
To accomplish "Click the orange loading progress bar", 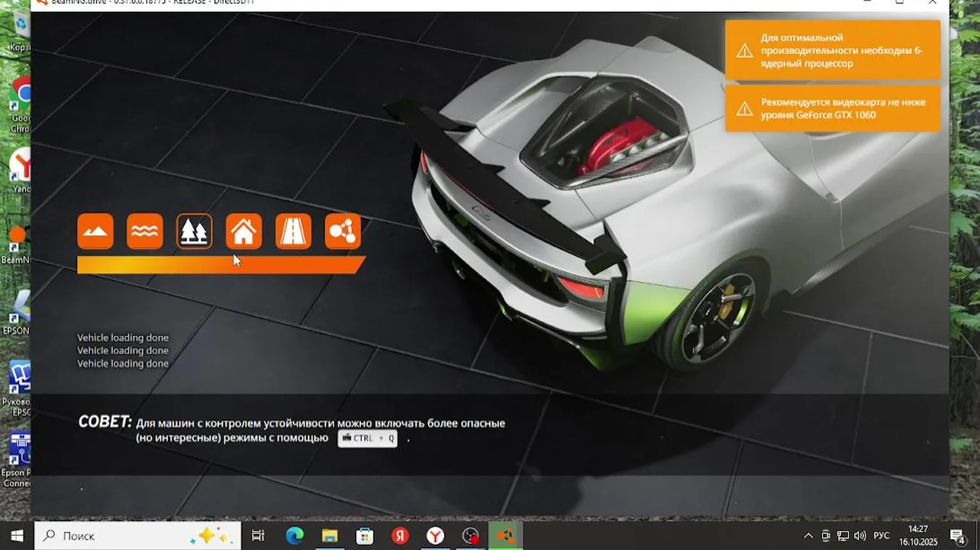I will click(x=221, y=264).
